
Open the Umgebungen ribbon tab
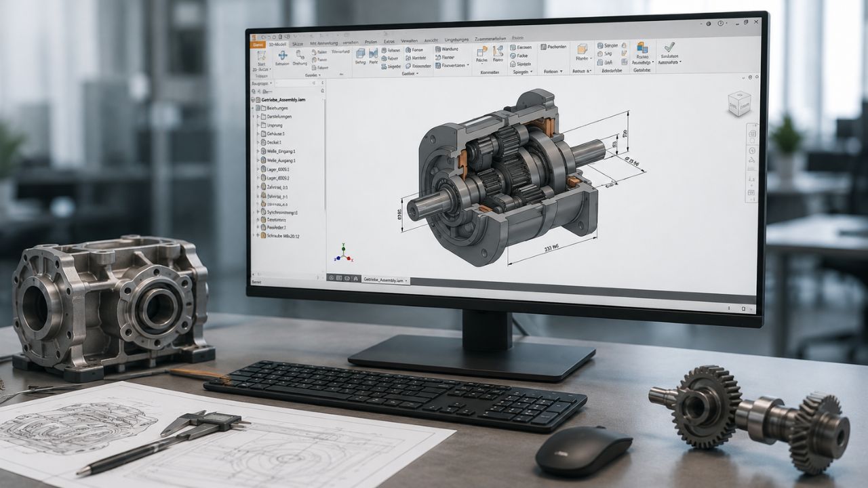456,40
